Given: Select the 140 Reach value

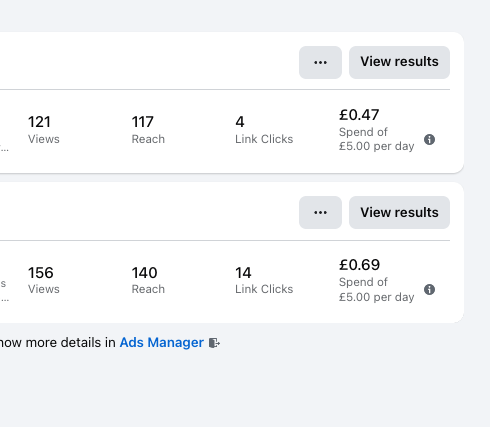Looking at the screenshot, I should click(x=144, y=273).
